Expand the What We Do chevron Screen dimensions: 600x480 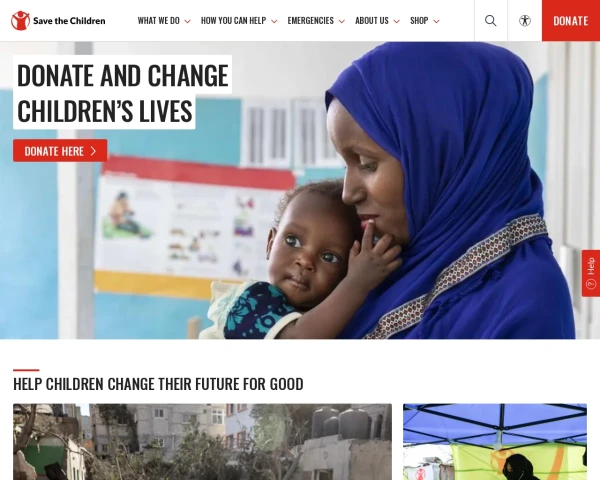coord(188,21)
